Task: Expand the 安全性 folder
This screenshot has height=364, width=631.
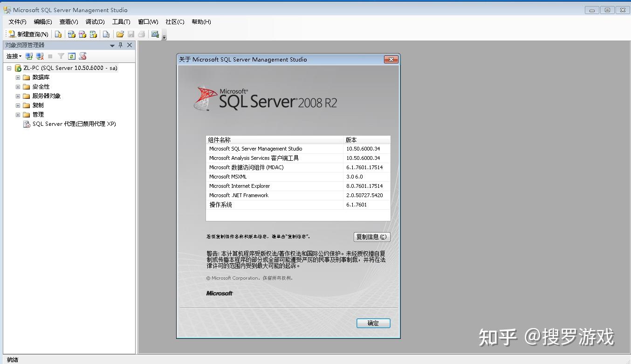Action: [18, 87]
